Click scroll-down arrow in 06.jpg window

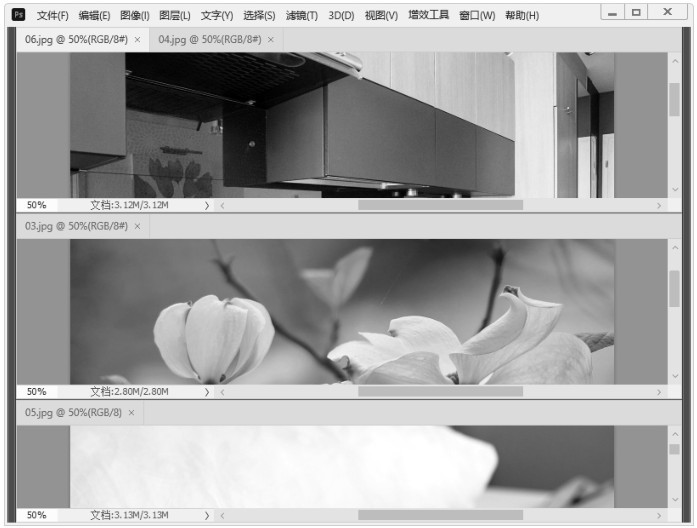point(675,189)
